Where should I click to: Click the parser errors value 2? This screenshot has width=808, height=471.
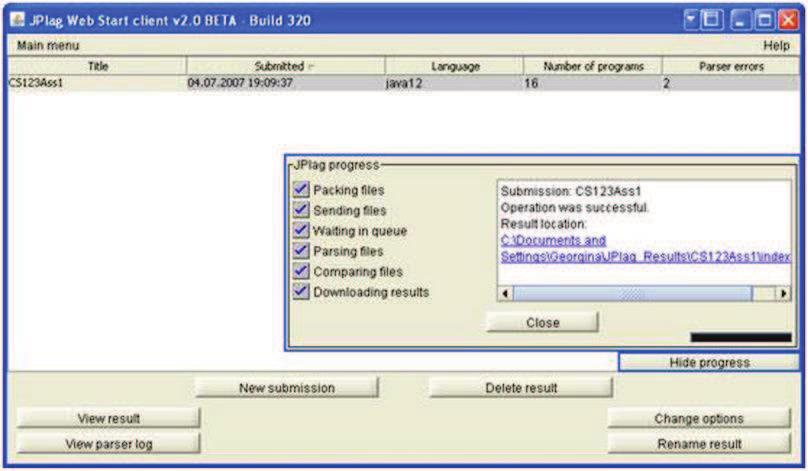tap(666, 83)
